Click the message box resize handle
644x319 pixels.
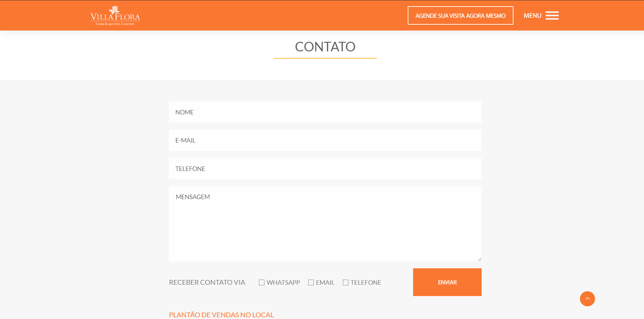click(x=479, y=259)
